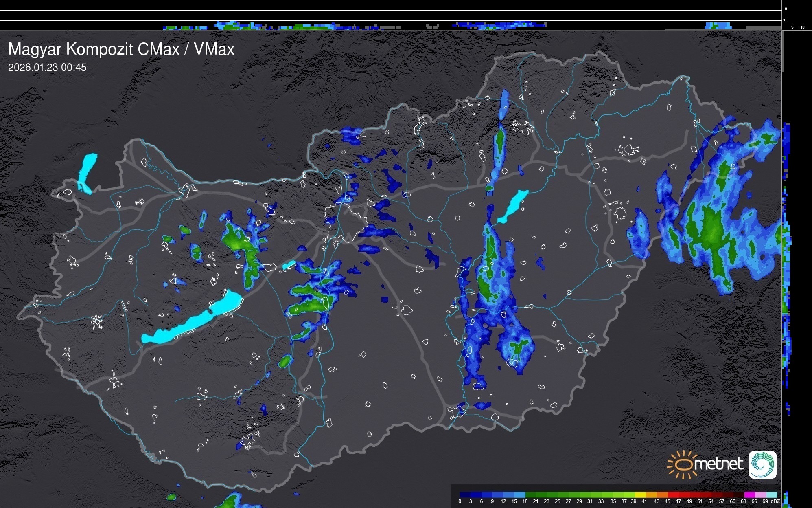Pick the orange swatch in the legend
812x508 pixels.
pos(662,495)
